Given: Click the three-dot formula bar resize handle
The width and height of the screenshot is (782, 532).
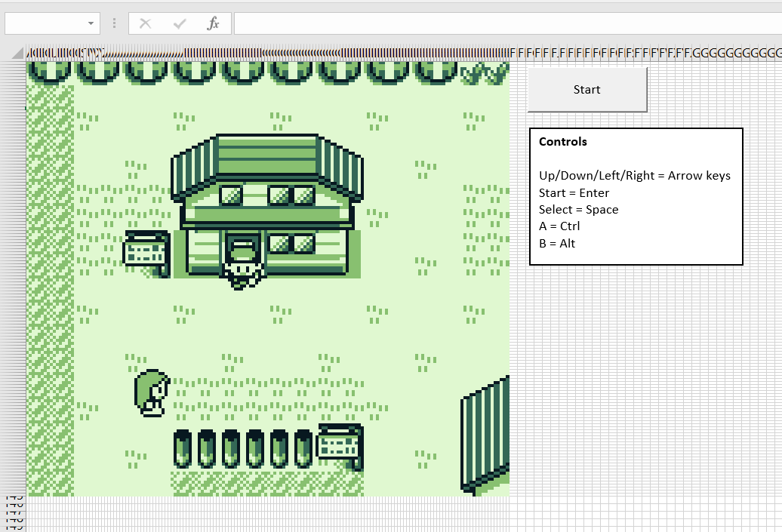Looking at the screenshot, I should coord(114,23).
